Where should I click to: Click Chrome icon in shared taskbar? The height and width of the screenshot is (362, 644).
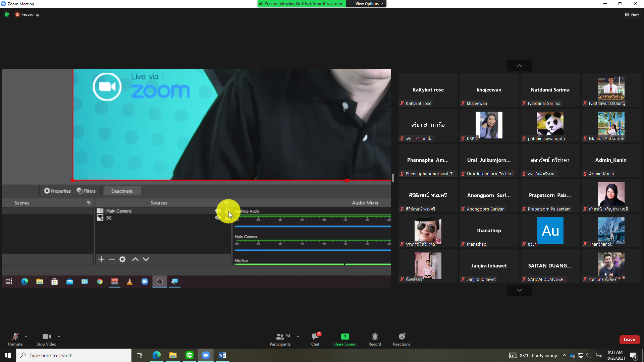click(100, 282)
